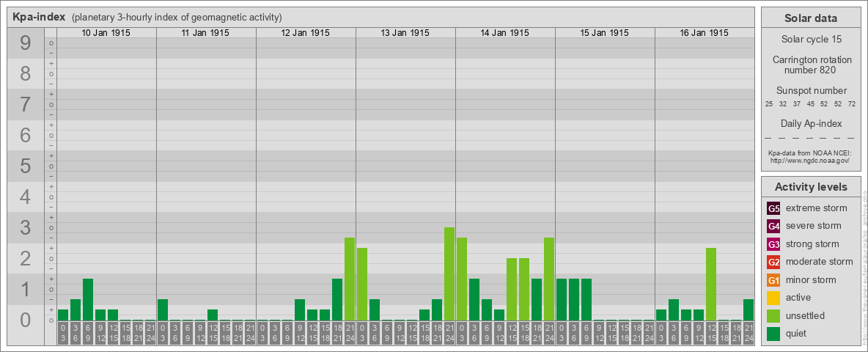Click the 13 Jan 0-3h unsettled bar
Viewport: 868px width, 352px height.
click(x=362, y=284)
